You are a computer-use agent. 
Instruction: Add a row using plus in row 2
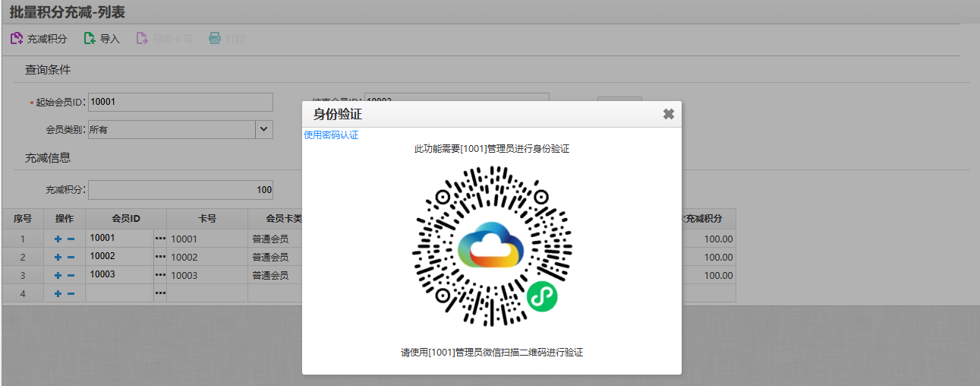(x=58, y=257)
